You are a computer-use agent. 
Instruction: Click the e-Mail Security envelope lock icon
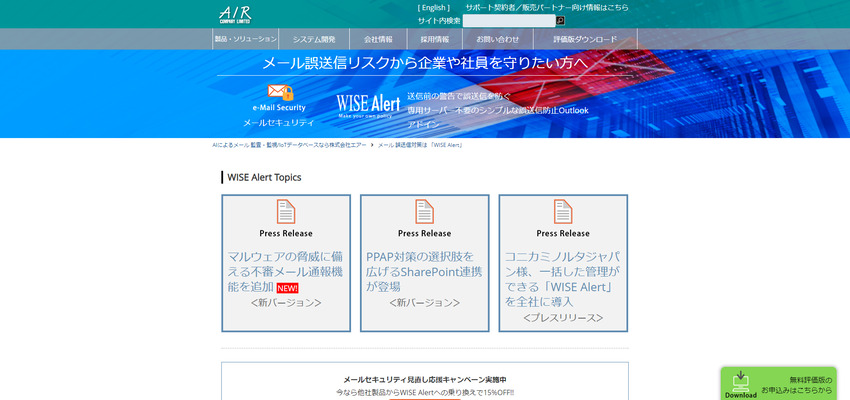pos(280,92)
